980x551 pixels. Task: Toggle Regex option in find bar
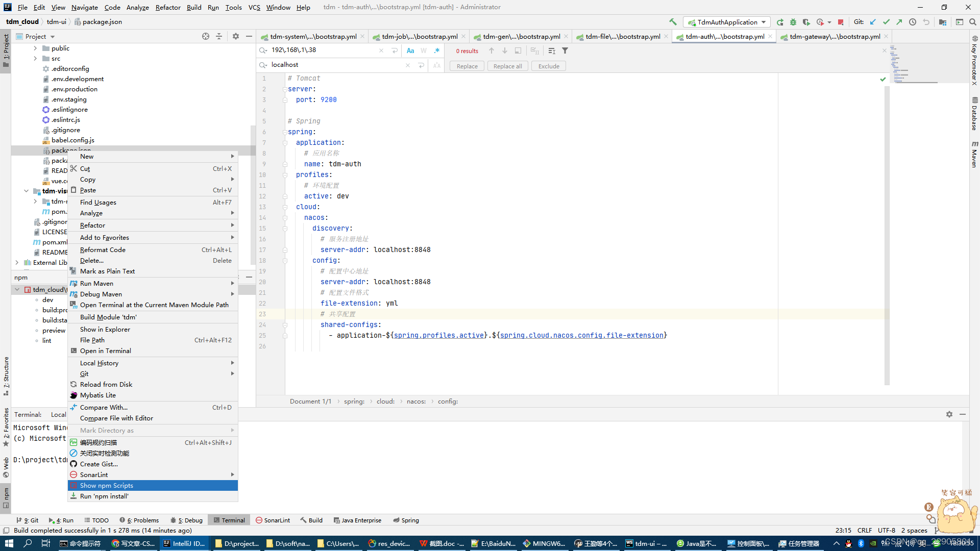coord(437,51)
